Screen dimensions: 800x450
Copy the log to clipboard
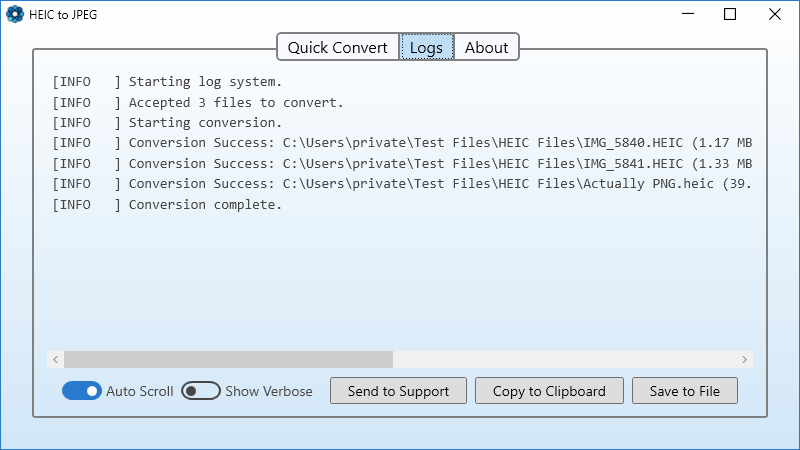(549, 391)
